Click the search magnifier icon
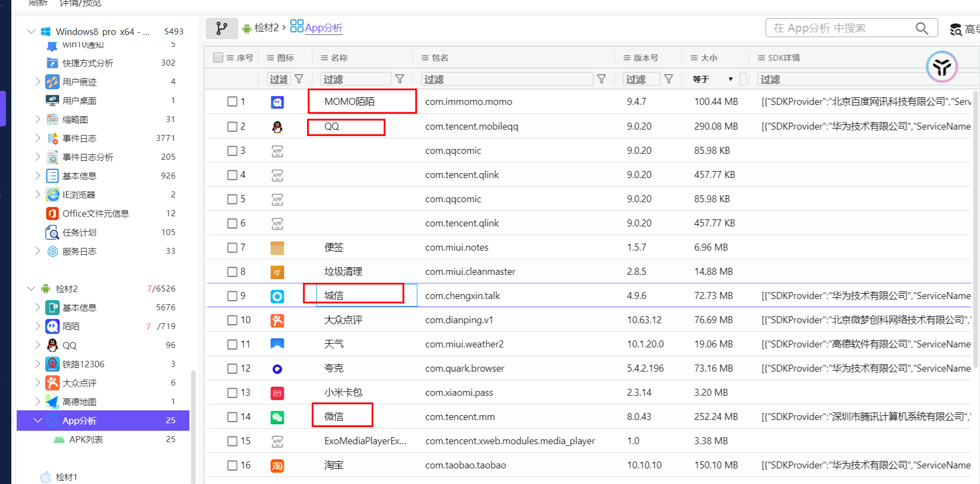This screenshot has height=484, width=980. point(922,28)
